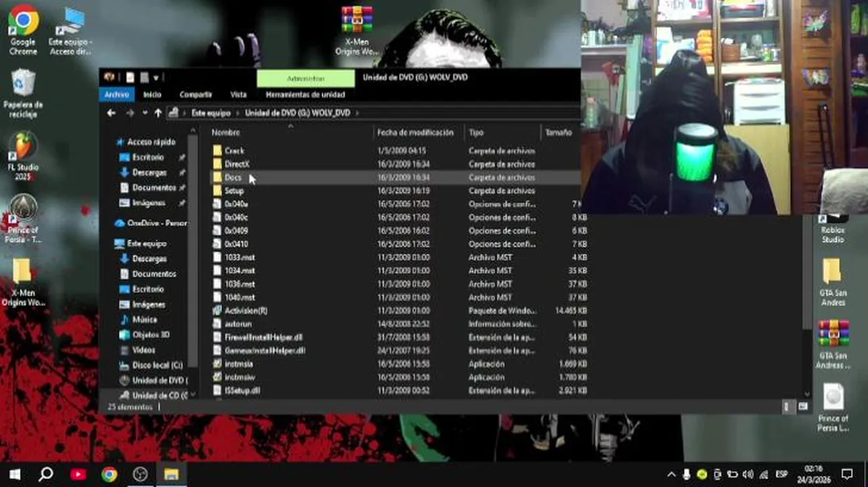Go up one folder level arrow
The image size is (868, 487).
click(x=158, y=113)
